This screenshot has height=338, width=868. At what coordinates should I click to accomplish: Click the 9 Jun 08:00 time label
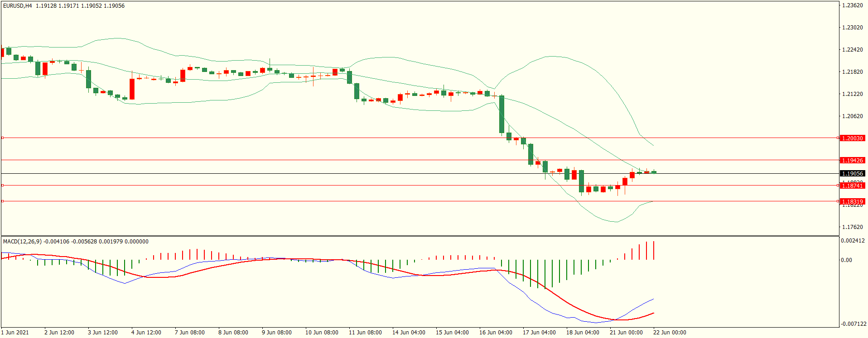277,333
